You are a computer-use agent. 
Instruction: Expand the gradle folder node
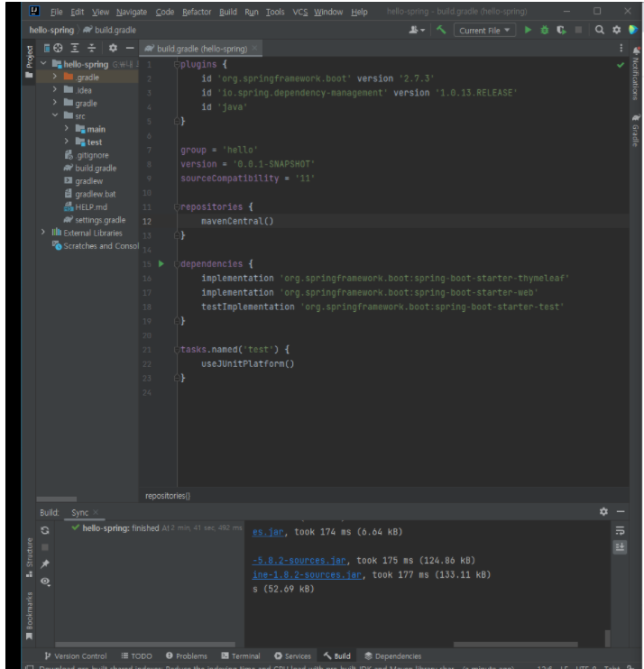[x=55, y=103]
